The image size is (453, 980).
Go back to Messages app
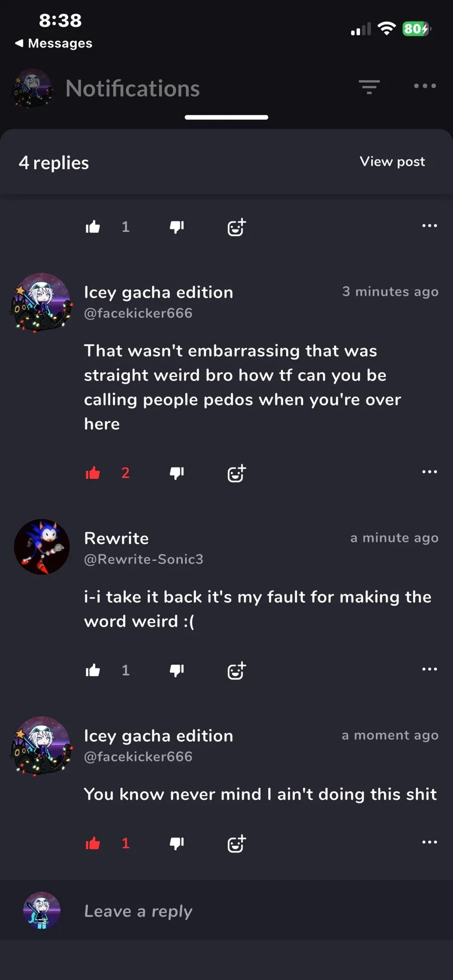[x=53, y=43]
